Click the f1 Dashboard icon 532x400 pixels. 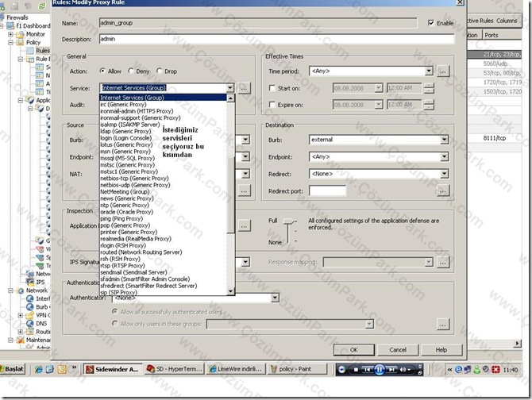11,25
